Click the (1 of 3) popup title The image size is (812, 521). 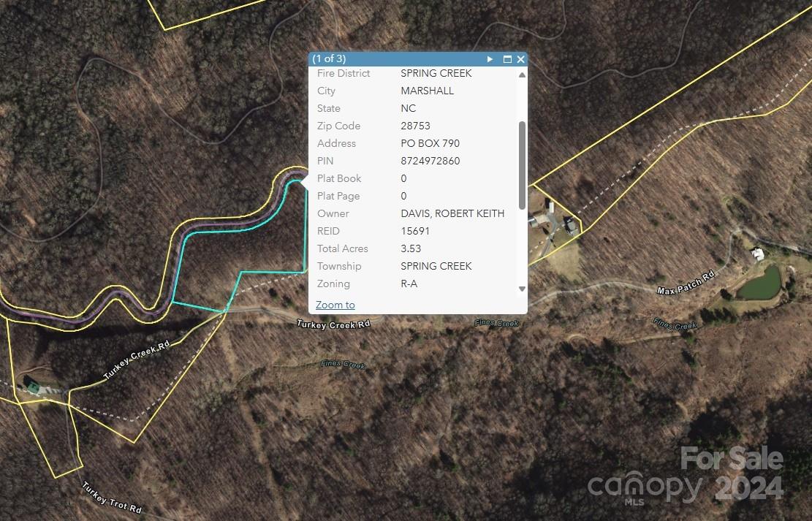click(x=329, y=58)
